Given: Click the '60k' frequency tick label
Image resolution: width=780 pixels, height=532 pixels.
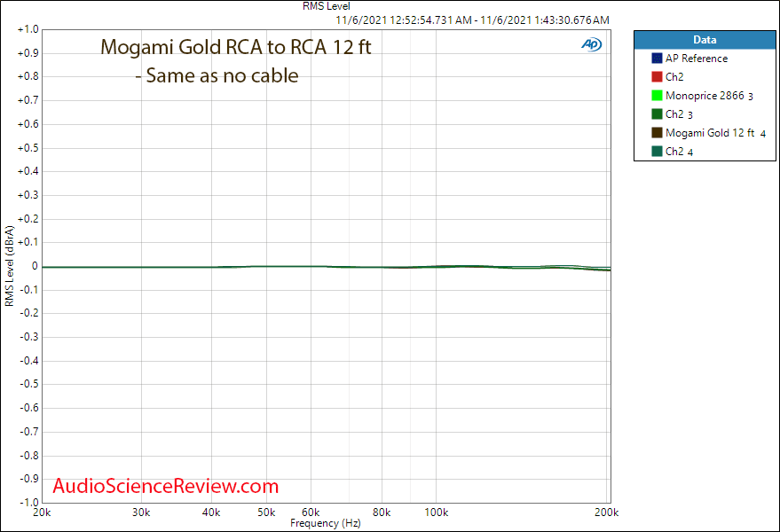Looking at the screenshot, I should (x=311, y=512).
